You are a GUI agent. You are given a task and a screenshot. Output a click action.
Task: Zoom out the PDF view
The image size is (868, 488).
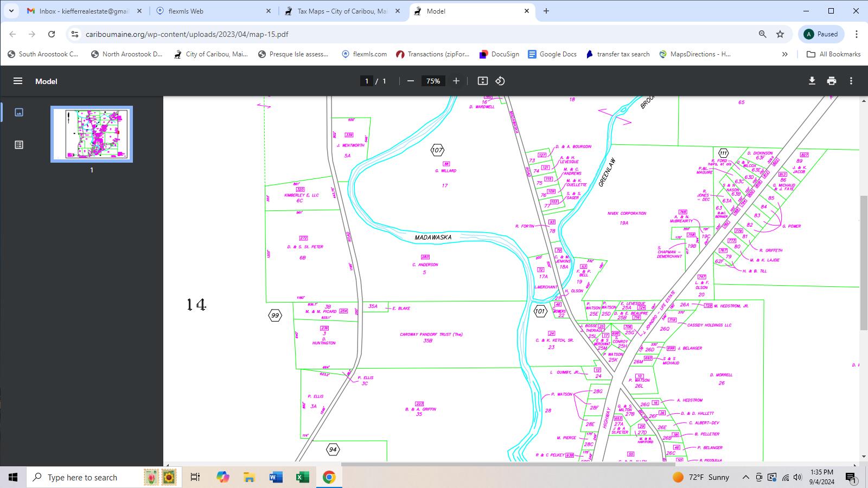point(411,81)
